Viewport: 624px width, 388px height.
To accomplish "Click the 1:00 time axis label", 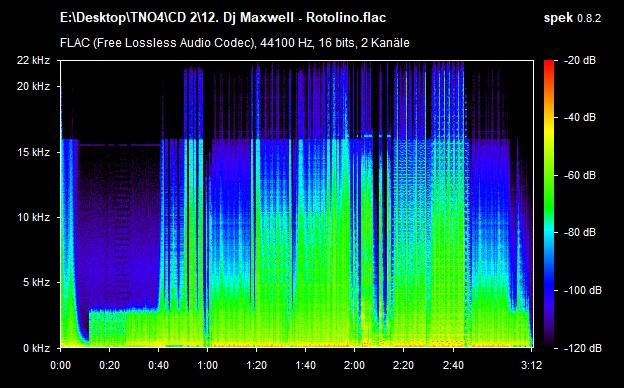I will coord(207,365).
